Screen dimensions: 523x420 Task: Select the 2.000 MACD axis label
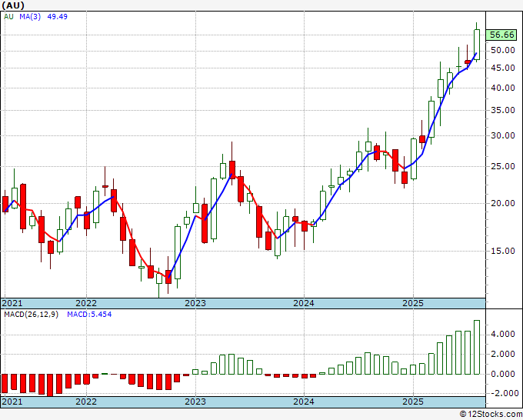[503, 355]
